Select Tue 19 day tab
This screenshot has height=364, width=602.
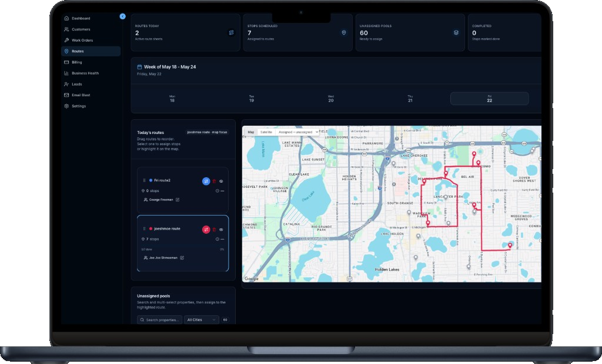click(252, 99)
